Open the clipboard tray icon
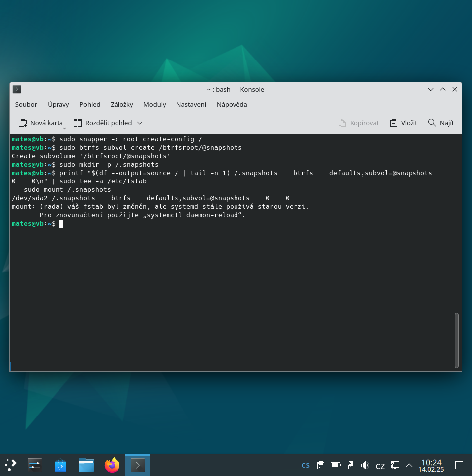 (x=321, y=465)
